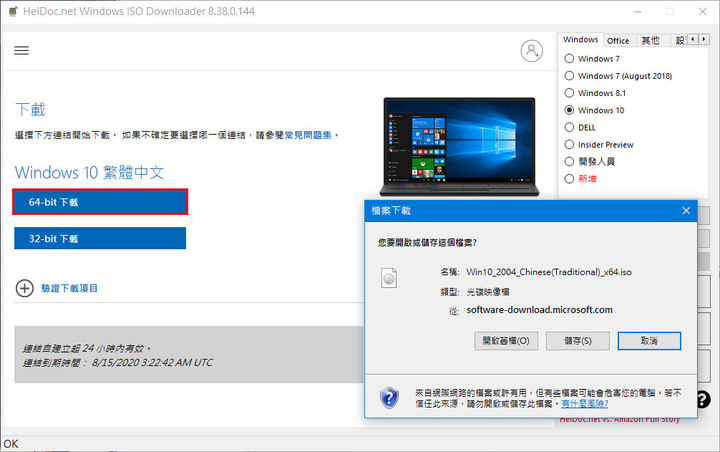The height and width of the screenshot is (452, 720).
Task: Switch to the Windows tab
Action: pos(581,40)
